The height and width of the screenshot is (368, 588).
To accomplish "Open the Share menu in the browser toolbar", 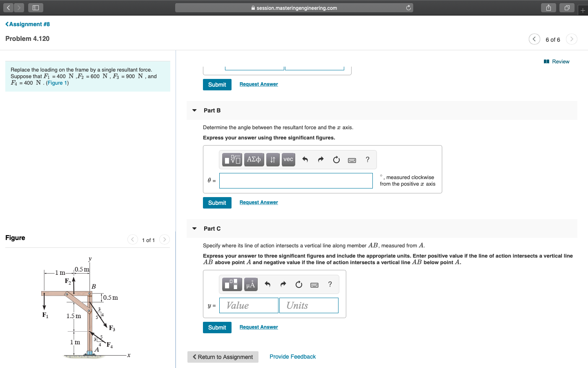I will tap(548, 7).
